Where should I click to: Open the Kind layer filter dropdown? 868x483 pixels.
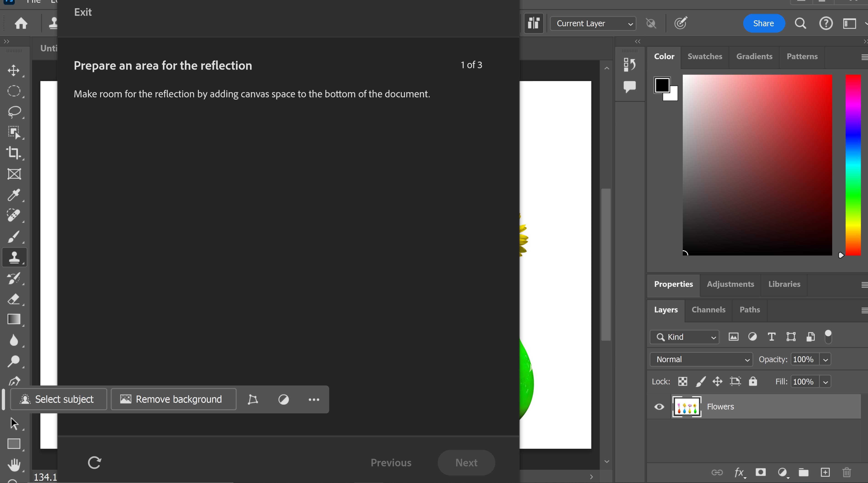pyautogui.click(x=684, y=337)
